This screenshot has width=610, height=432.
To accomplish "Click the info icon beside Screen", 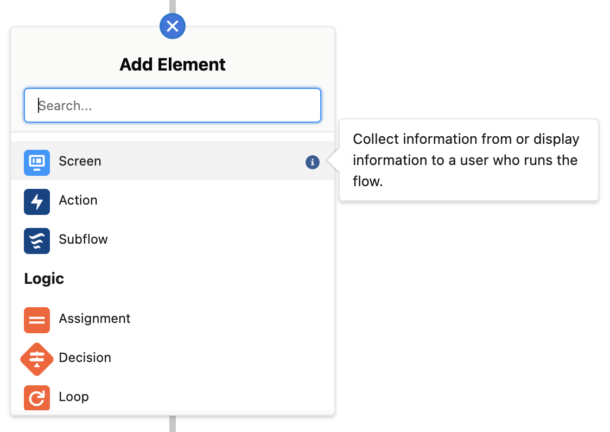I will 313,162.
